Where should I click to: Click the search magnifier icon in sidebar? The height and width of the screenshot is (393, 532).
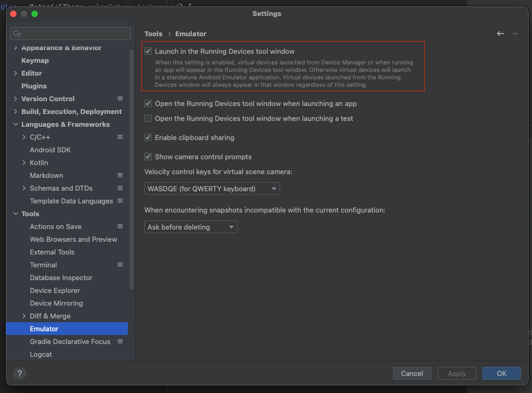click(17, 34)
